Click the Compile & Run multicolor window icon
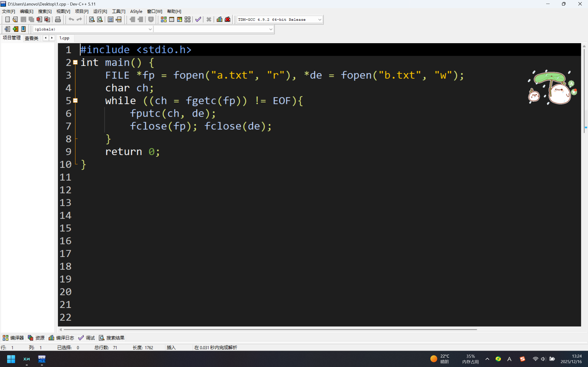588x367 pixels. coord(179,20)
